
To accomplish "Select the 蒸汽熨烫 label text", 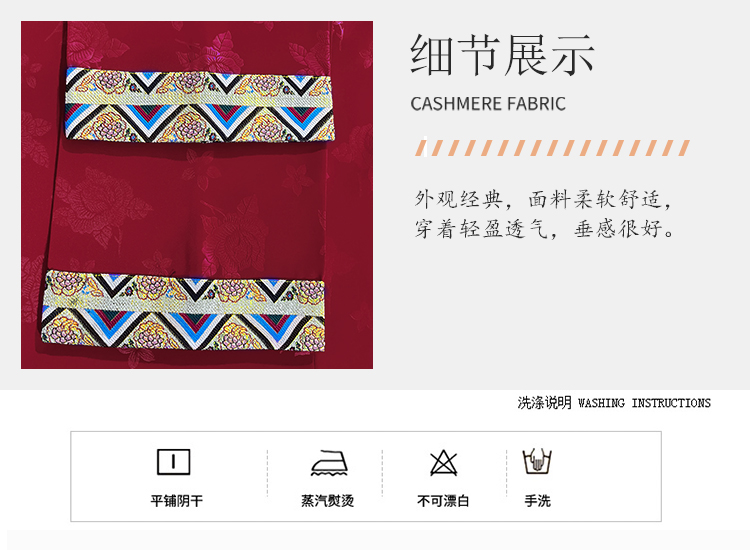I will click(327, 501).
